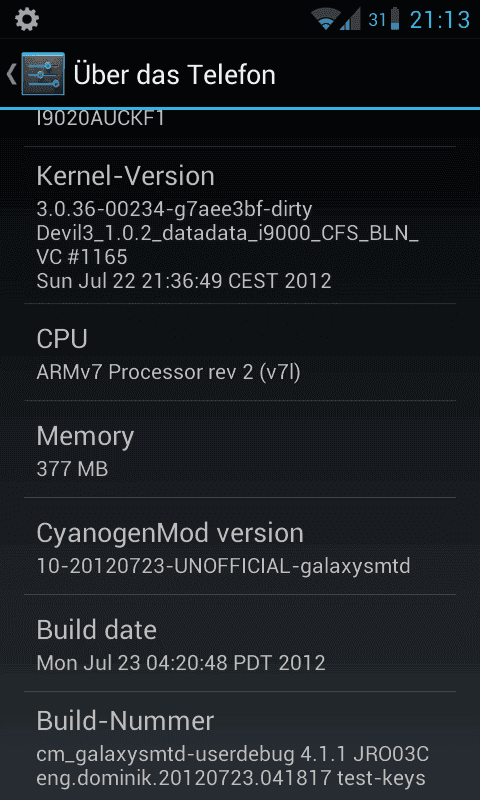Image resolution: width=480 pixels, height=800 pixels.
Task: Tap the eng.dominik test-keys build string
Action: [x=231, y=778]
